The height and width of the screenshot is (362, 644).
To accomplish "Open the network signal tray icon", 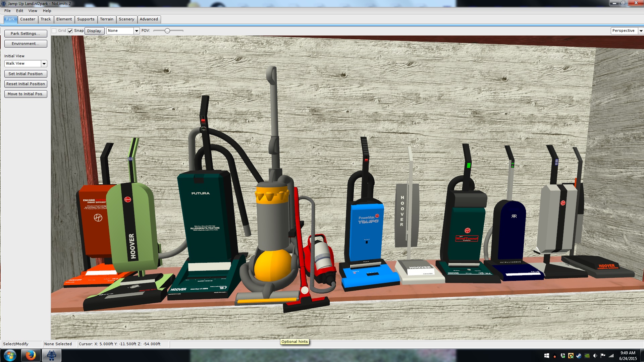I will coord(611,356).
